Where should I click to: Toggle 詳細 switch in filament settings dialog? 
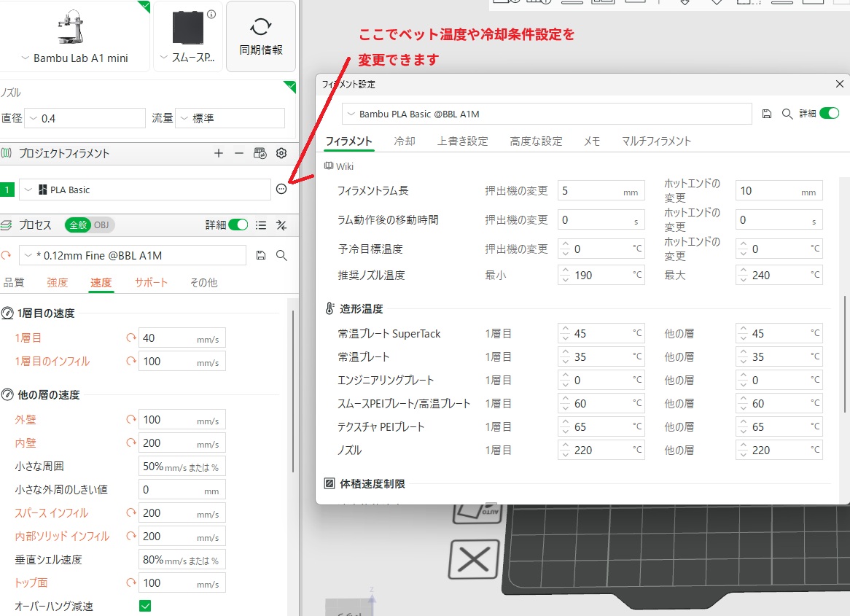(829, 114)
